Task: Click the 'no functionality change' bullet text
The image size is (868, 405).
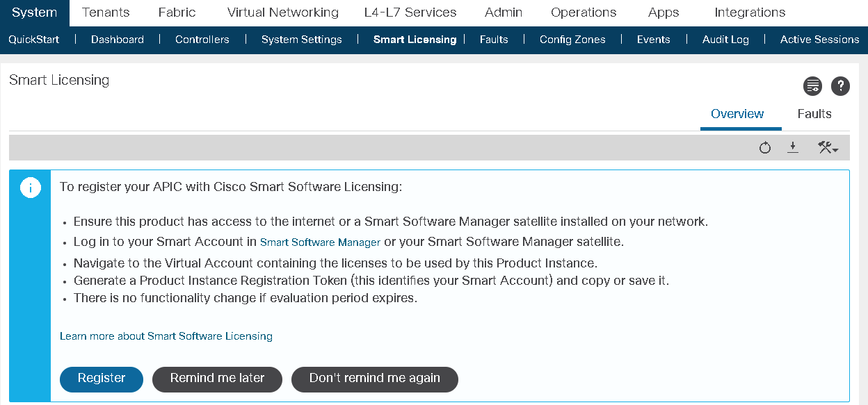Action: (x=246, y=299)
